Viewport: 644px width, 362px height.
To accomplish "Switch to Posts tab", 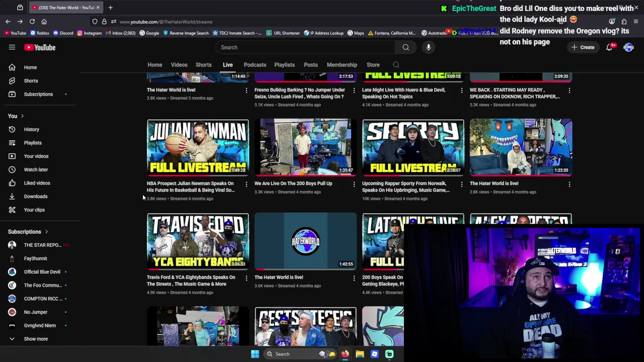I will [x=311, y=65].
